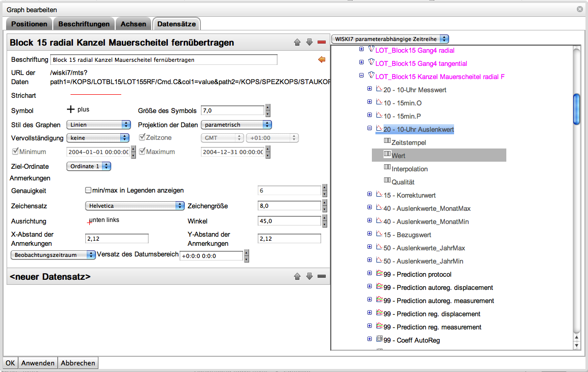The height and width of the screenshot is (372, 588).
Task: Click the Abbrechen button
Action: pyautogui.click(x=79, y=363)
